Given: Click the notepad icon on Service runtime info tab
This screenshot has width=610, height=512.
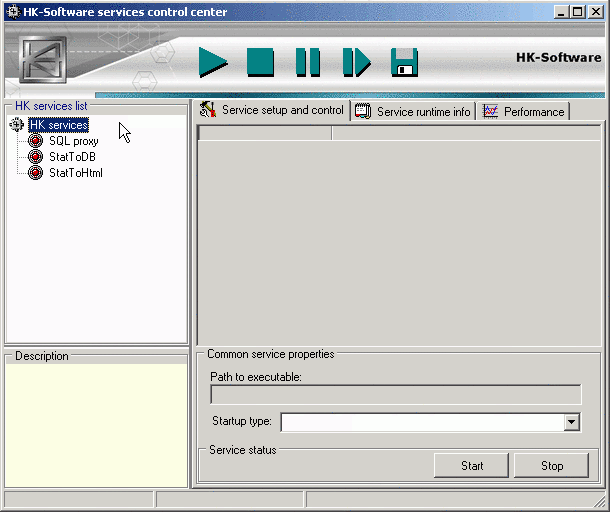Looking at the screenshot, I should [363, 111].
